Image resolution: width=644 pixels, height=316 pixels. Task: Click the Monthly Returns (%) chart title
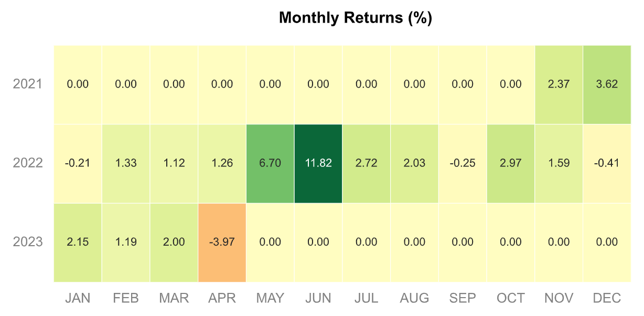click(355, 18)
